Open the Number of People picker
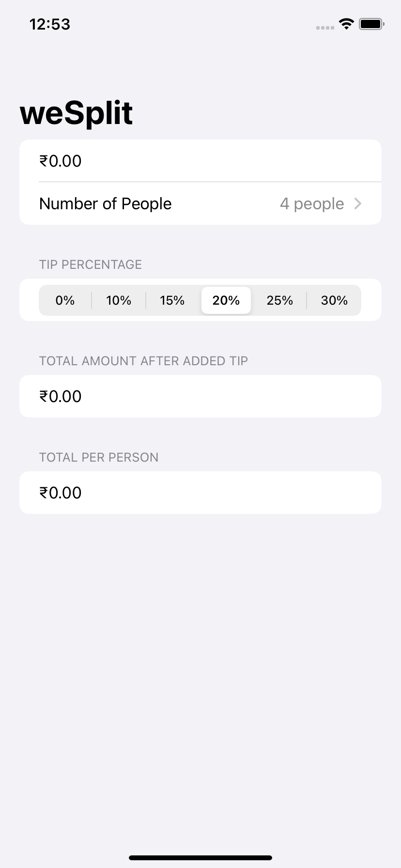 point(200,203)
